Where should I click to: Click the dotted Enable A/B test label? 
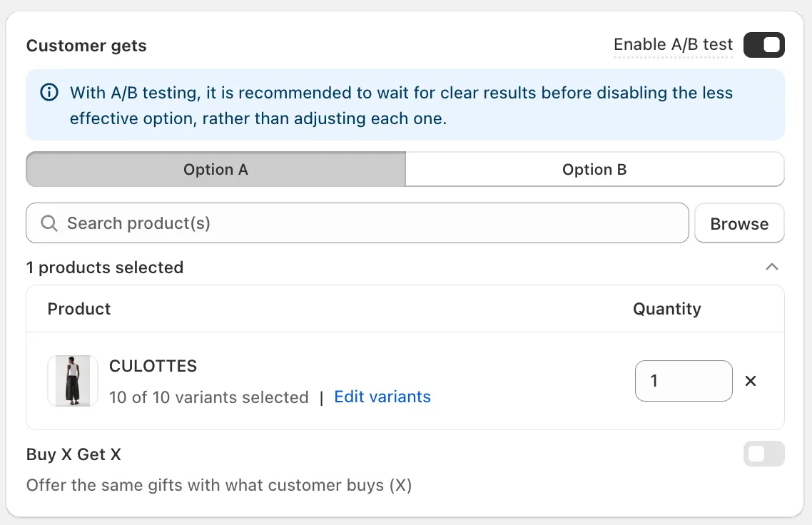672,44
